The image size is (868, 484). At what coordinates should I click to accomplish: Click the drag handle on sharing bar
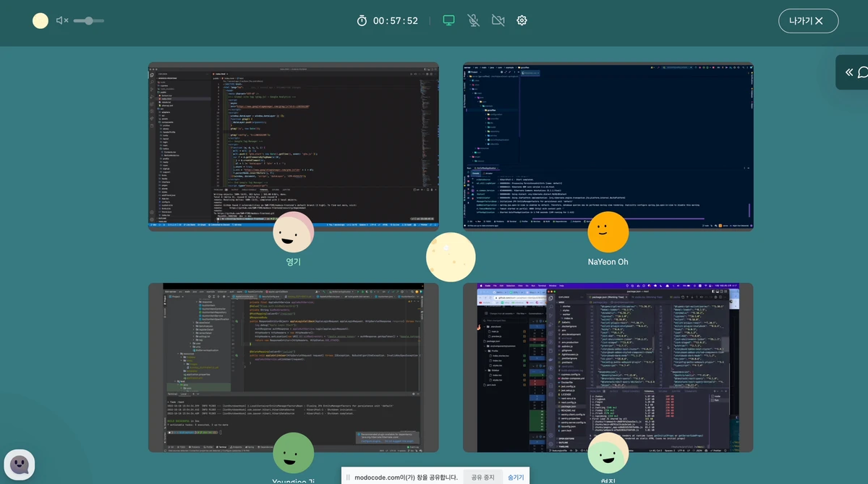pyautogui.click(x=348, y=477)
